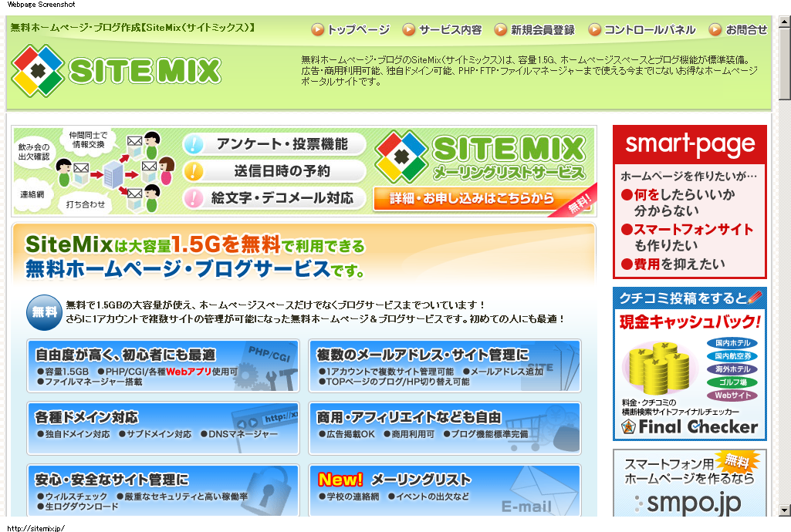Image resolution: width=791 pixels, height=532 pixels.
Task: Go to 新規会員登録 in the top navigation
Action: 543,30
